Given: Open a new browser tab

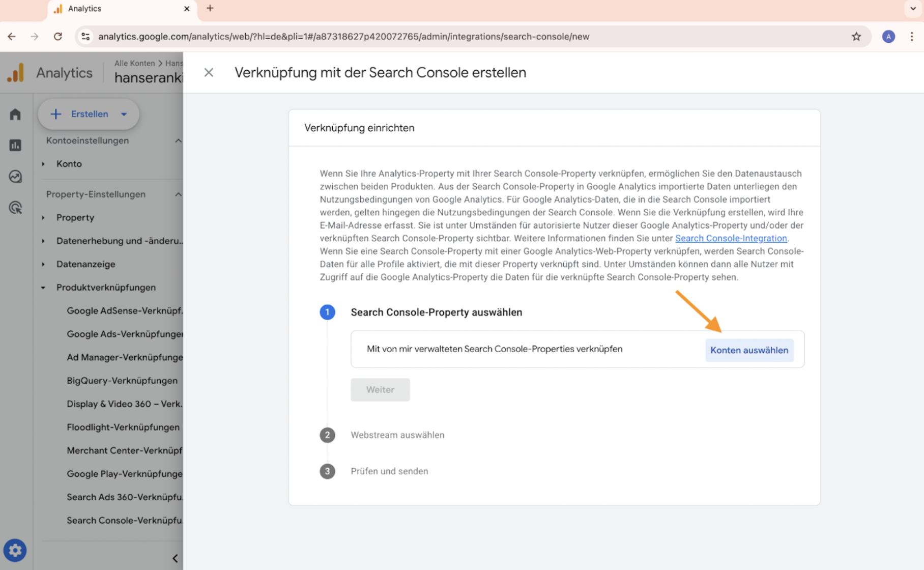Looking at the screenshot, I should click(210, 9).
